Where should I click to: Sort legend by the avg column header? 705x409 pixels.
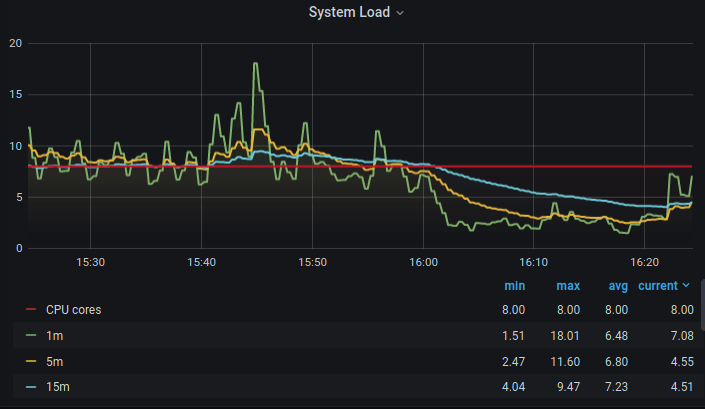[619, 286]
